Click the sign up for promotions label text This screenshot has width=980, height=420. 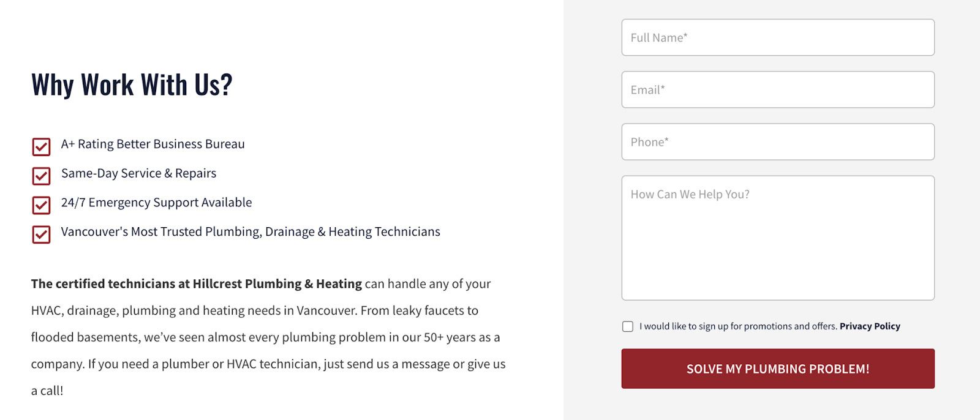point(738,326)
